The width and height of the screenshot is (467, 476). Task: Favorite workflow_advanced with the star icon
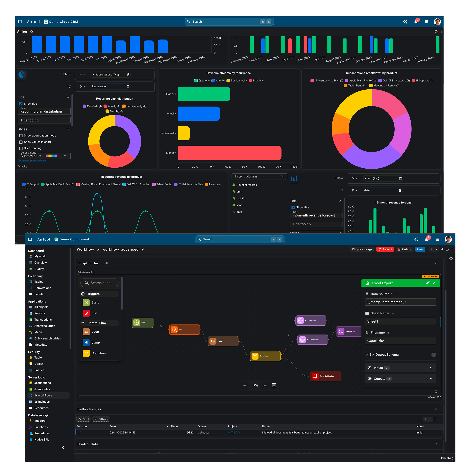(143, 249)
